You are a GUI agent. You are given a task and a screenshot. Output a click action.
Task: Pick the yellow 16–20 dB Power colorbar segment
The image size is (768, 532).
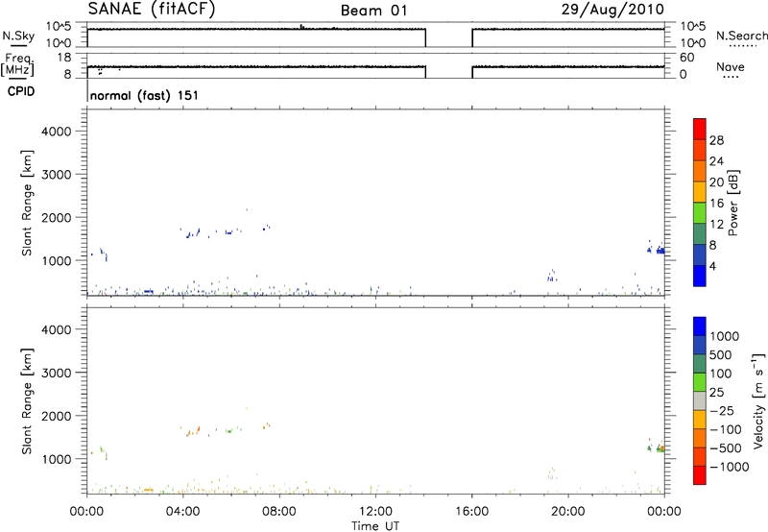point(700,191)
